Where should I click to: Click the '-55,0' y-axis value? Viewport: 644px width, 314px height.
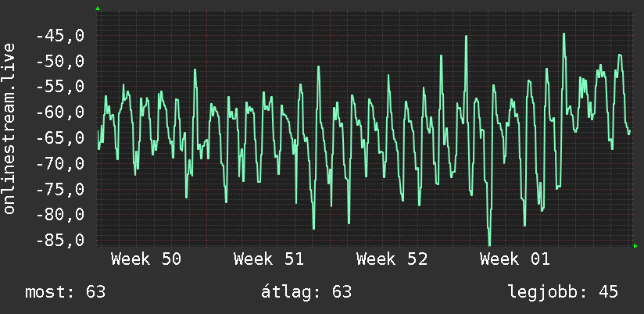click(x=60, y=87)
